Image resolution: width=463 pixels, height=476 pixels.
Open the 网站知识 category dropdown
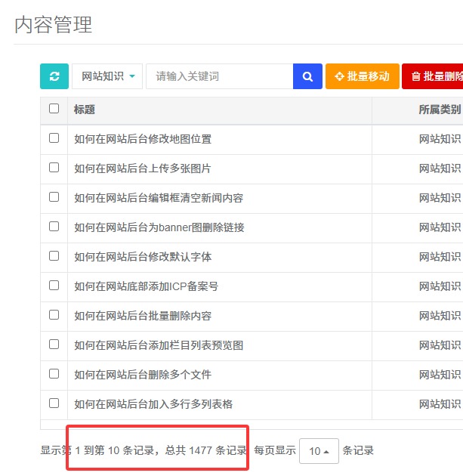click(x=107, y=76)
